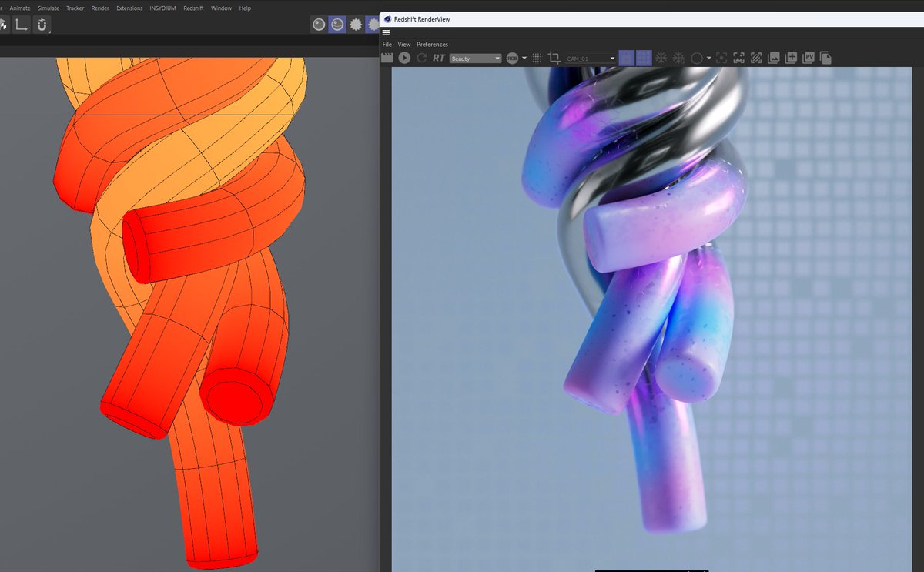Start interactive rendering with the play icon
This screenshot has height=572, width=924.
[x=404, y=58]
